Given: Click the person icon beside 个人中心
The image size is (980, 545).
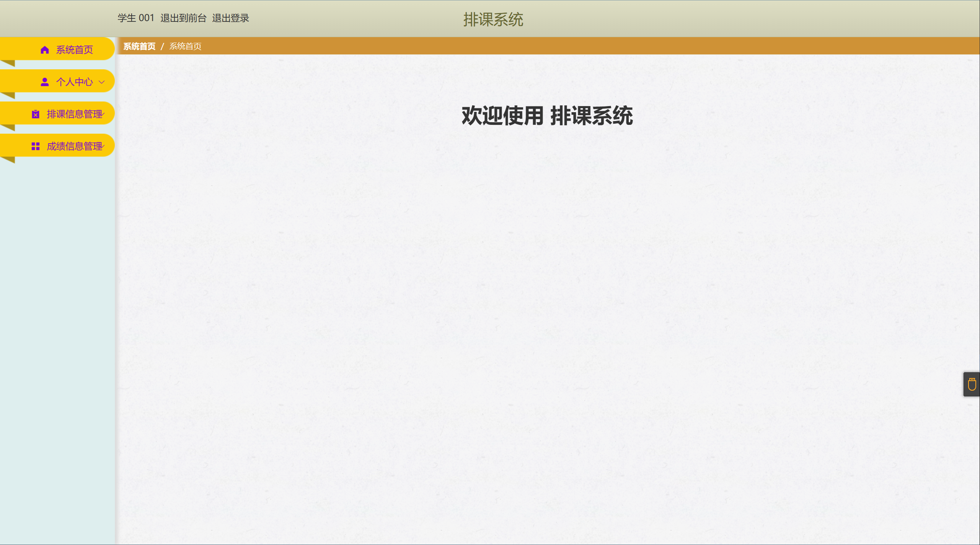Looking at the screenshot, I should click(45, 82).
